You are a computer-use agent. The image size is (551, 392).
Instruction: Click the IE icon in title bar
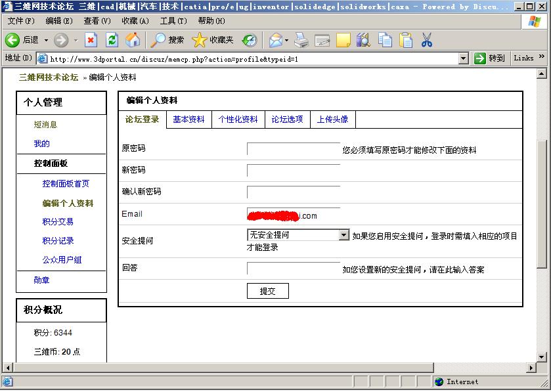point(7,7)
